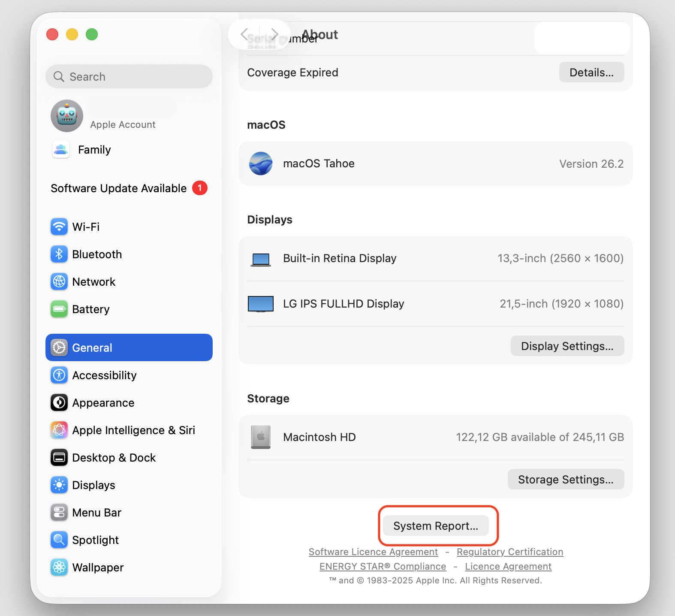Open System Report

(436, 525)
